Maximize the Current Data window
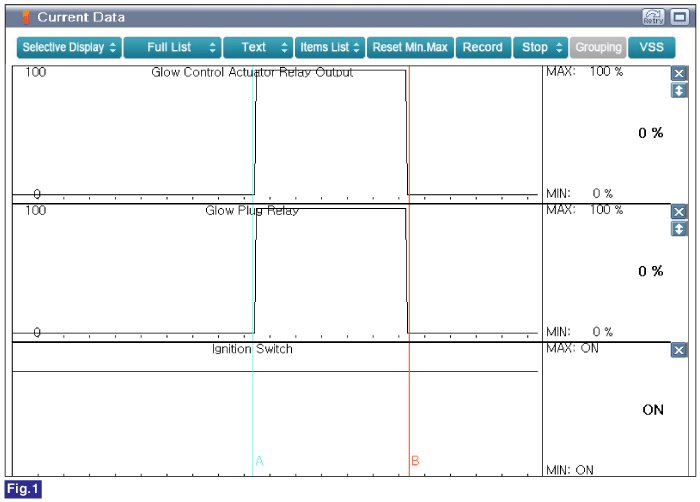The image size is (700, 502). pyautogui.click(x=679, y=17)
